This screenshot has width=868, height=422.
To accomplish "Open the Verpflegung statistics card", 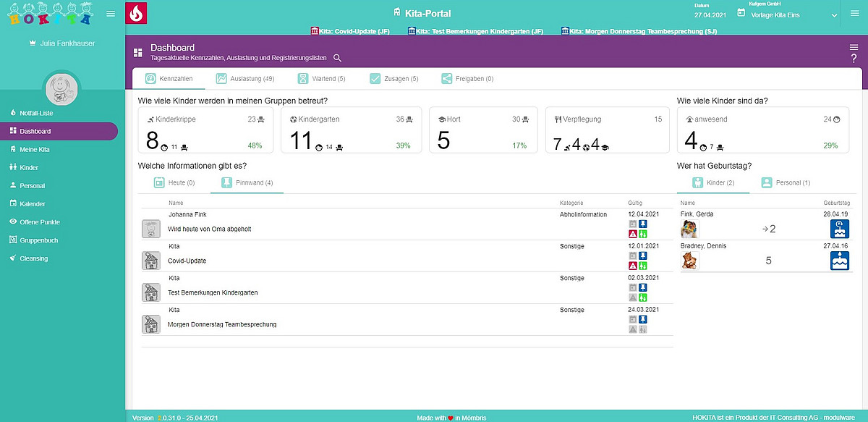I will click(607, 130).
